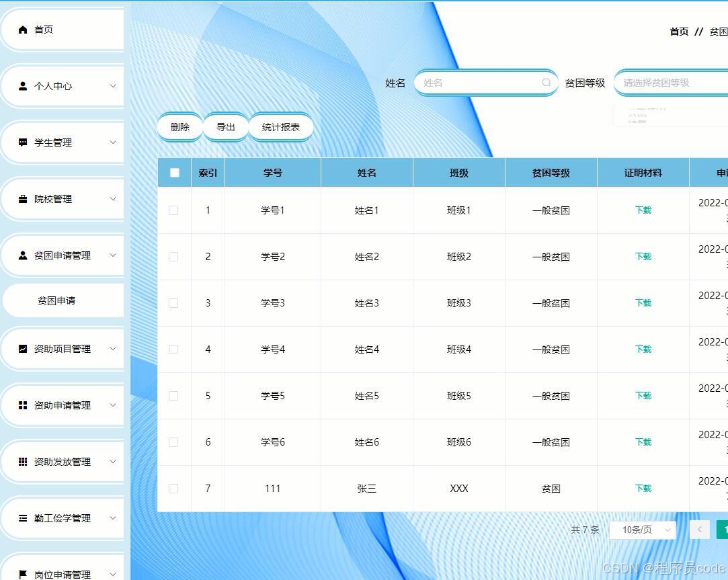This screenshot has height=580, width=728.
Task: Expand the 勤工俭学管理 chevron
Action: (x=113, y=518)
